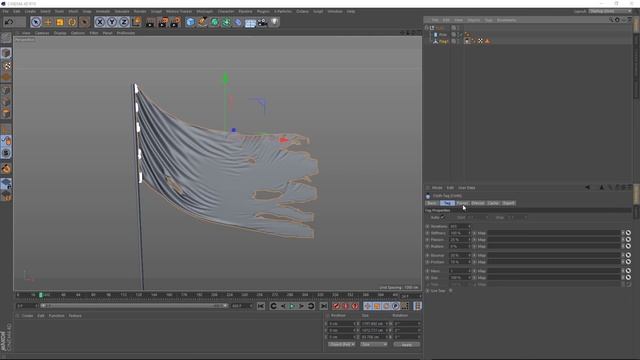
Task: Activate the Move tool
Action: (48, 22)
